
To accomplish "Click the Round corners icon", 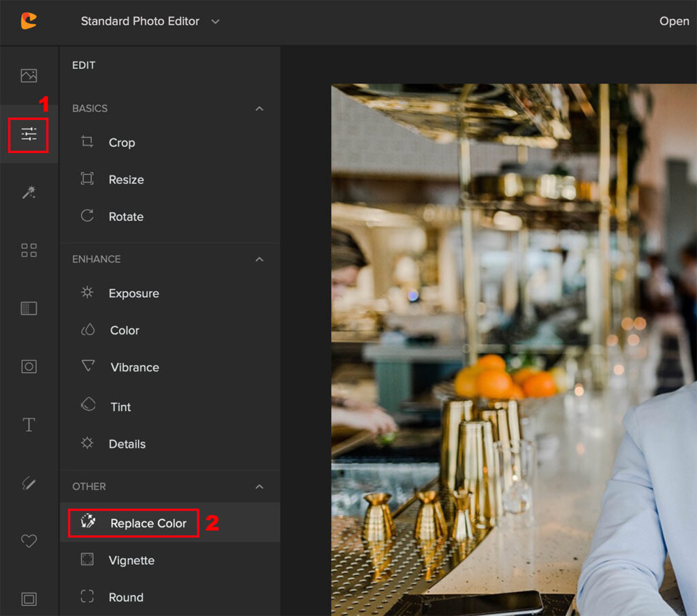I will pyautogui.click(x=87, y=596).
